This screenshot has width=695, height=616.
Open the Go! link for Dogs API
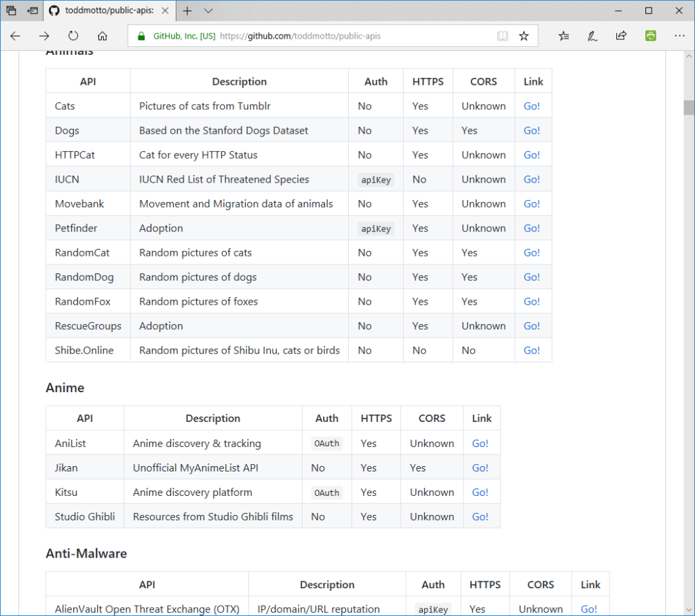point(531,130)
